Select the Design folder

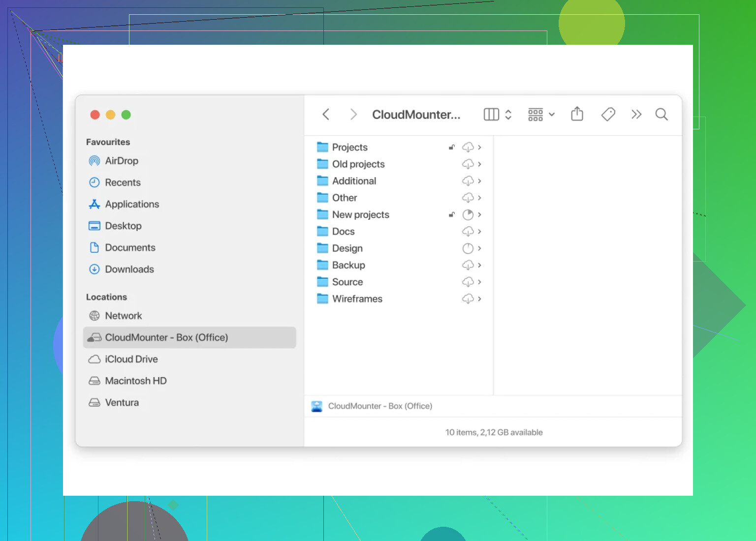click(347, 248)
